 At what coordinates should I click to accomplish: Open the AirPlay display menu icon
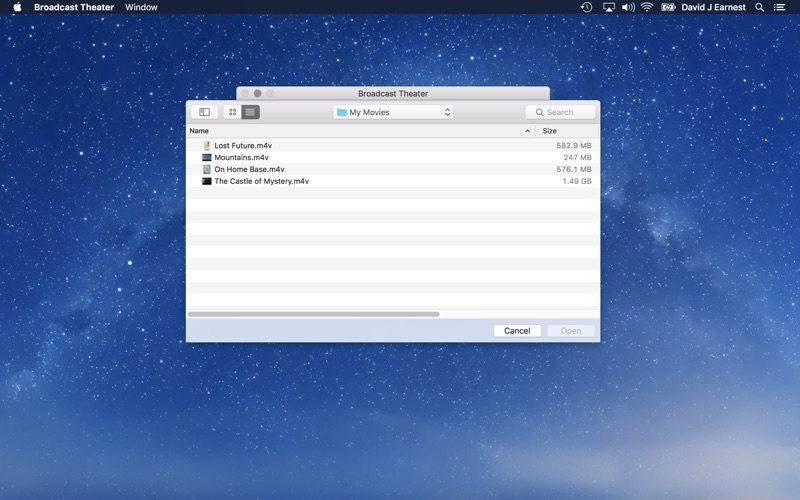click(609, 7)
